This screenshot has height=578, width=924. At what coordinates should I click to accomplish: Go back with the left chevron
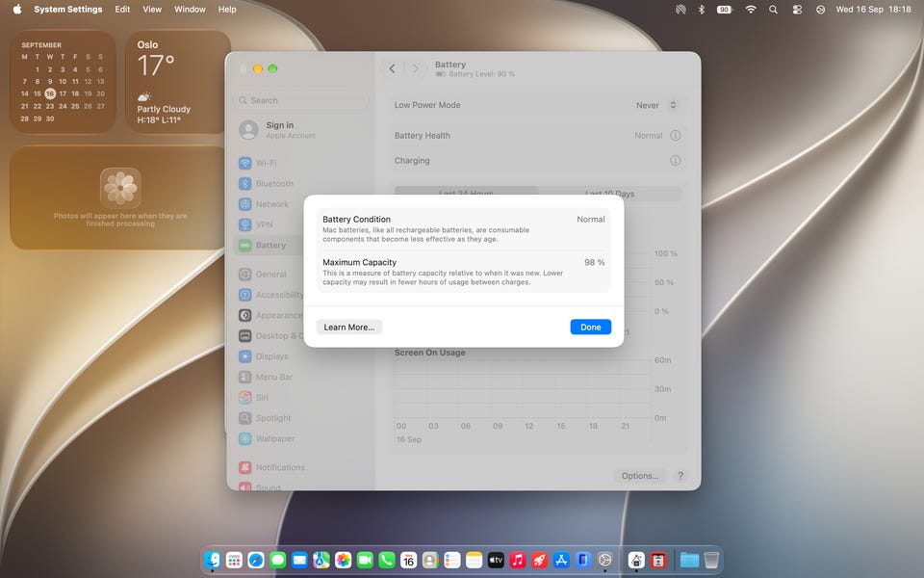tap(393, 68)
